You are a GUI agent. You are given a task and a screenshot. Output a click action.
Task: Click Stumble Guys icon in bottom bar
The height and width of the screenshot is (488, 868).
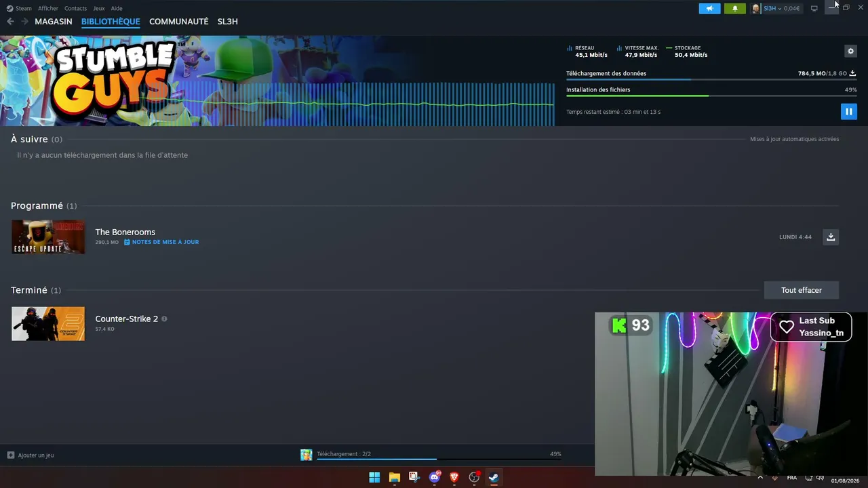tap(307, 455)
